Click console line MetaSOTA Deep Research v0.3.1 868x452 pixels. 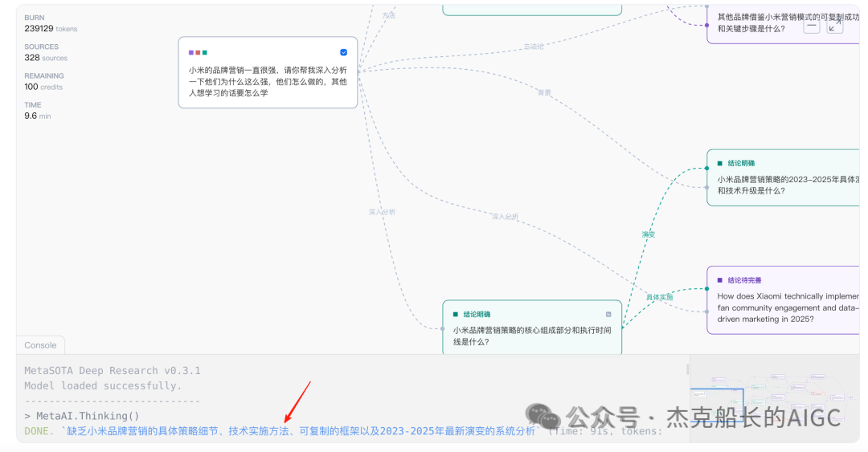click(113, 371)
